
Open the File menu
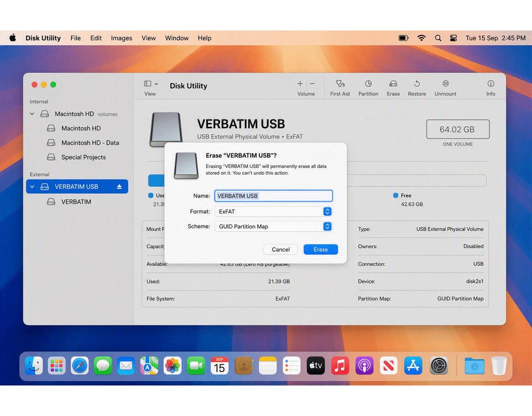[75, 38]
